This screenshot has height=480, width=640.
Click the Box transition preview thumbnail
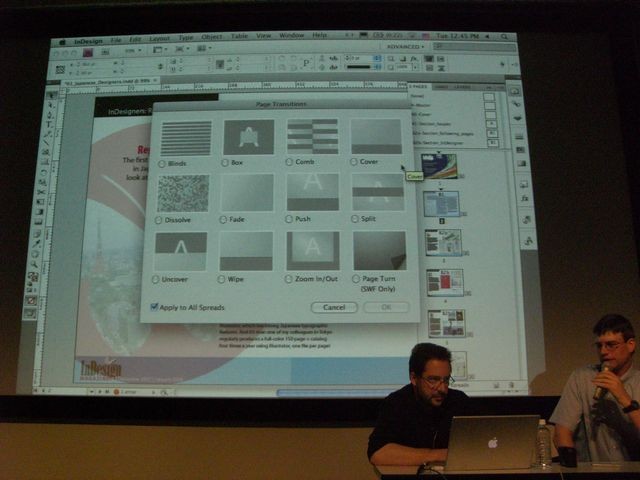coord(249,137)
